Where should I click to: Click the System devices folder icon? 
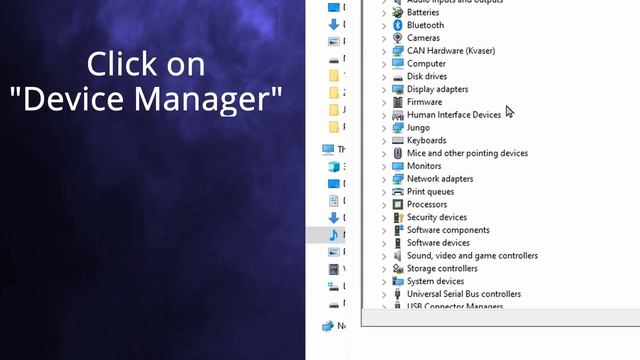click(398, 281)
